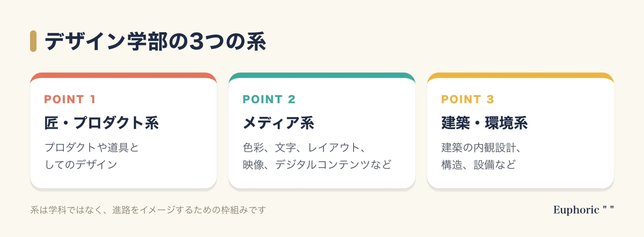Click the Euphoric brand logo text
This screenshot has width=644, height=237.
point(576,210)
